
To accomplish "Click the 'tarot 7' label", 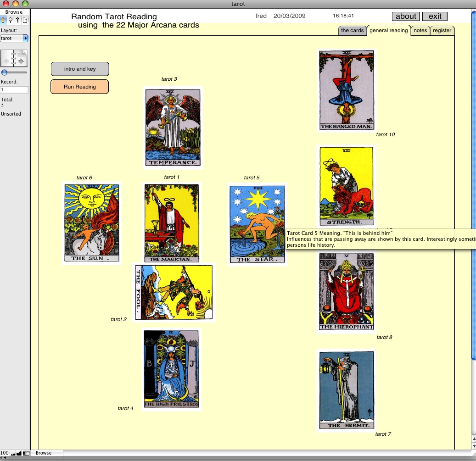I will (x=383, y=434).
